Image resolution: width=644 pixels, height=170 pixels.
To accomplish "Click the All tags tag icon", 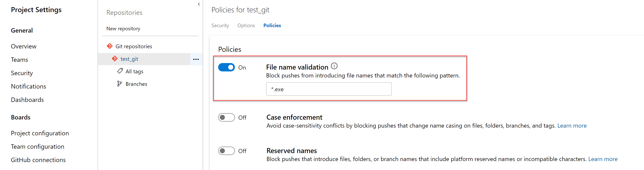I will click(120, 71).
